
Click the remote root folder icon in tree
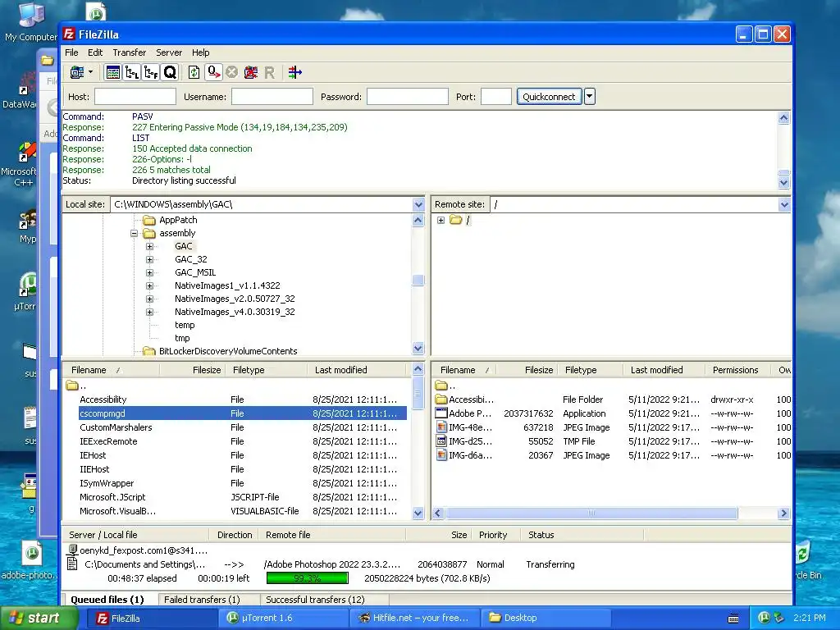pyautogui.click(x=456, y=220)
